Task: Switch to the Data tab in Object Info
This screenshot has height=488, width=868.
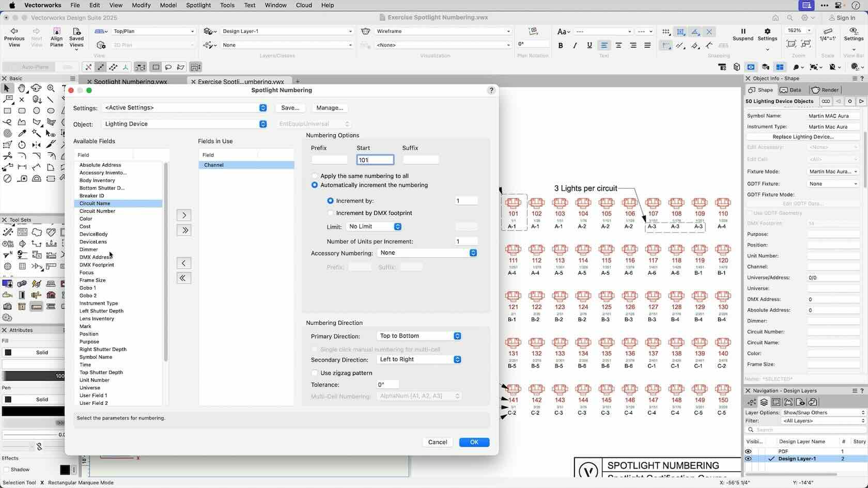Action: pyautogui.click(x=791, y=89)
